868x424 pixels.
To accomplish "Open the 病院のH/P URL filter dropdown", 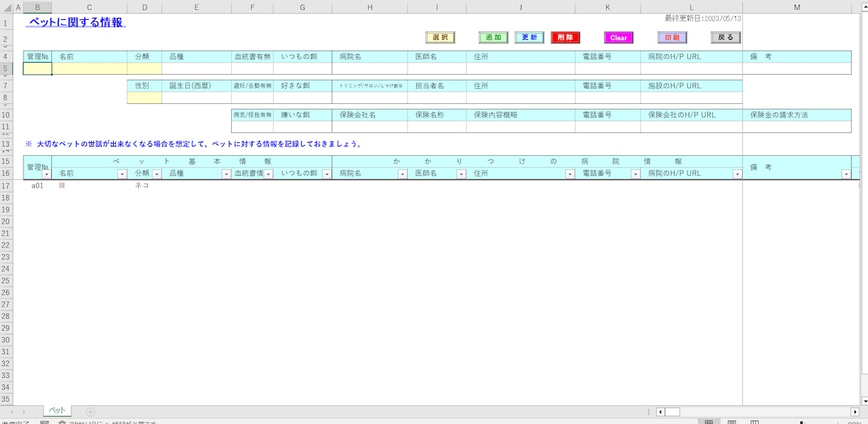I will (737, 174).
